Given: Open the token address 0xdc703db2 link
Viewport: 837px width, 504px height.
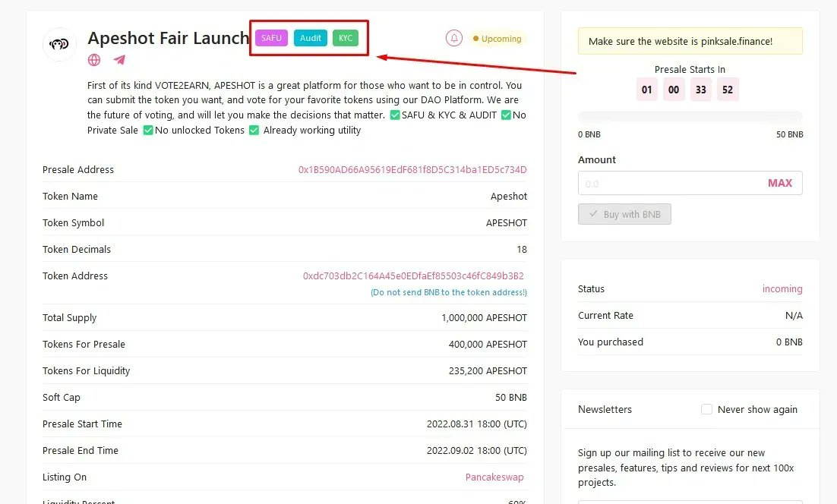Looking at the screenshot, I should [x=413, y=276].
